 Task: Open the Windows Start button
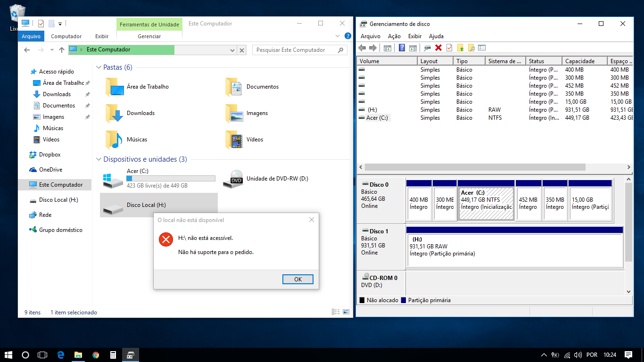point(8,355)
